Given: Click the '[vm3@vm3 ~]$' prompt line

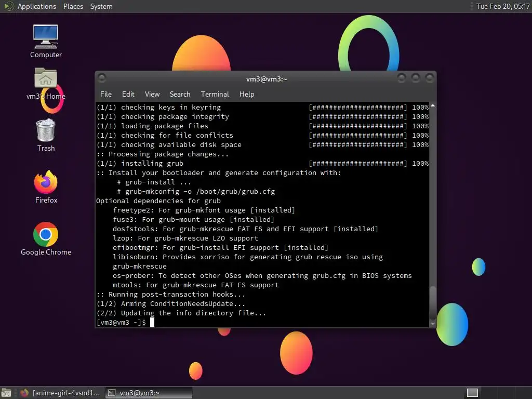Looking at the screenshot, I should (x=121, y=322).
